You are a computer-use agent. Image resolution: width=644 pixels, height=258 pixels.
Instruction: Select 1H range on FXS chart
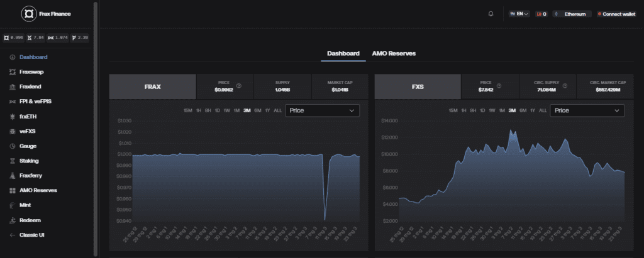pyautogui.click(x=464, y=110)
